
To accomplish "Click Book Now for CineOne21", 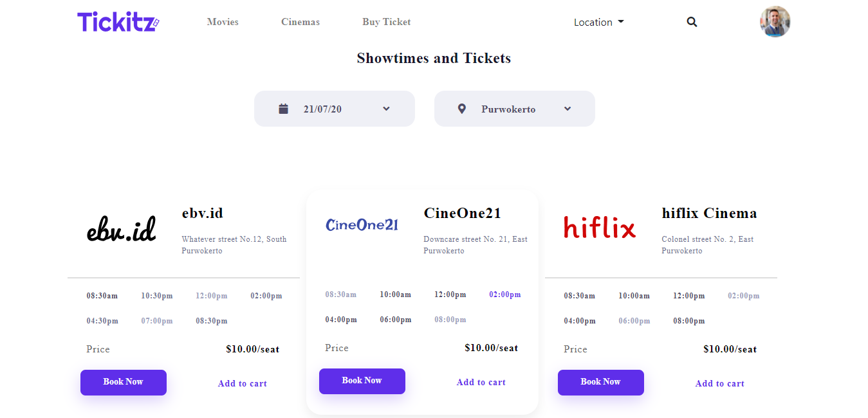I will pos(362,381).
